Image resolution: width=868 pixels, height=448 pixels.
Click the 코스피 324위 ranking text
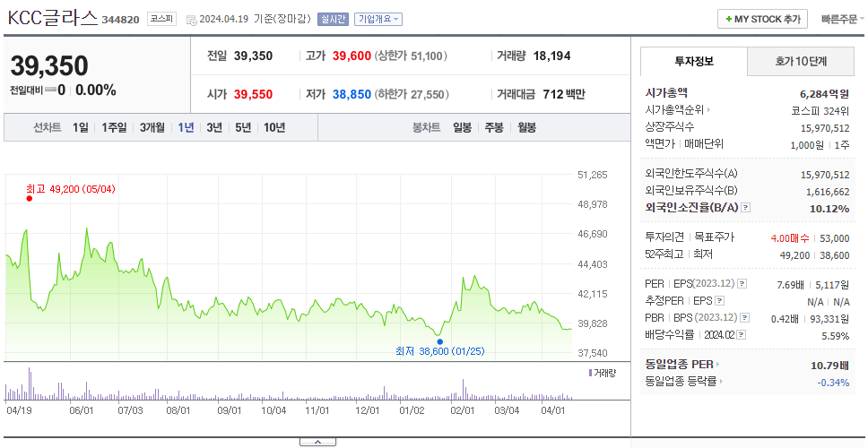click(820, 110)
